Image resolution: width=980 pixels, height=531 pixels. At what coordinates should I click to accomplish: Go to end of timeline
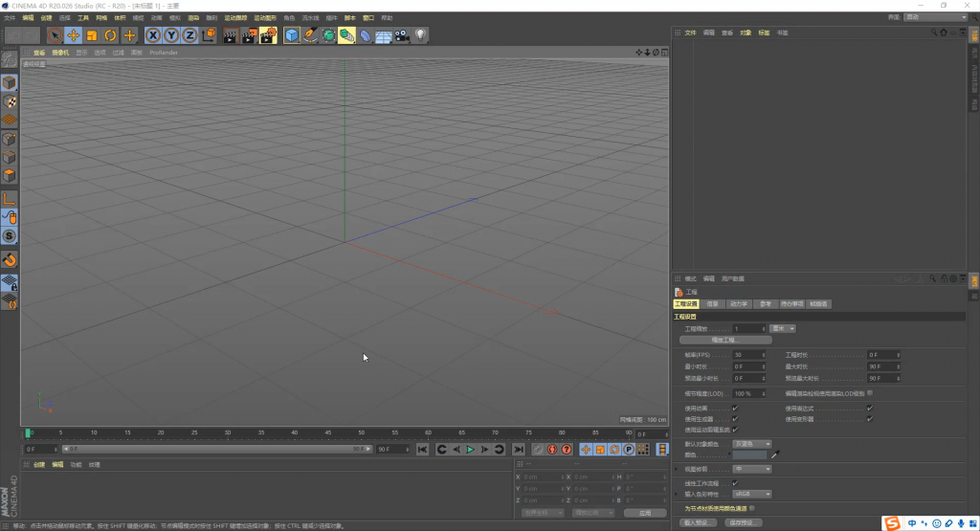(x=518, y=449)
